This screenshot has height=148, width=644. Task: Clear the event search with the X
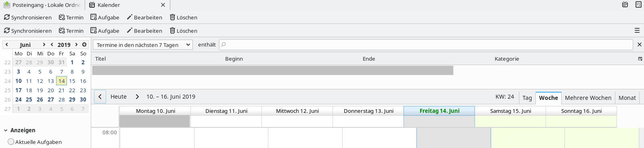point(639,44)
